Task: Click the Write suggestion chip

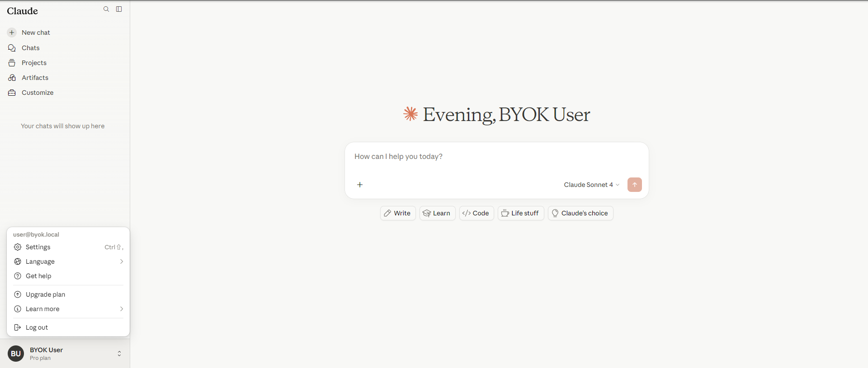Action: pyautogui.click(x=398, y=213)
